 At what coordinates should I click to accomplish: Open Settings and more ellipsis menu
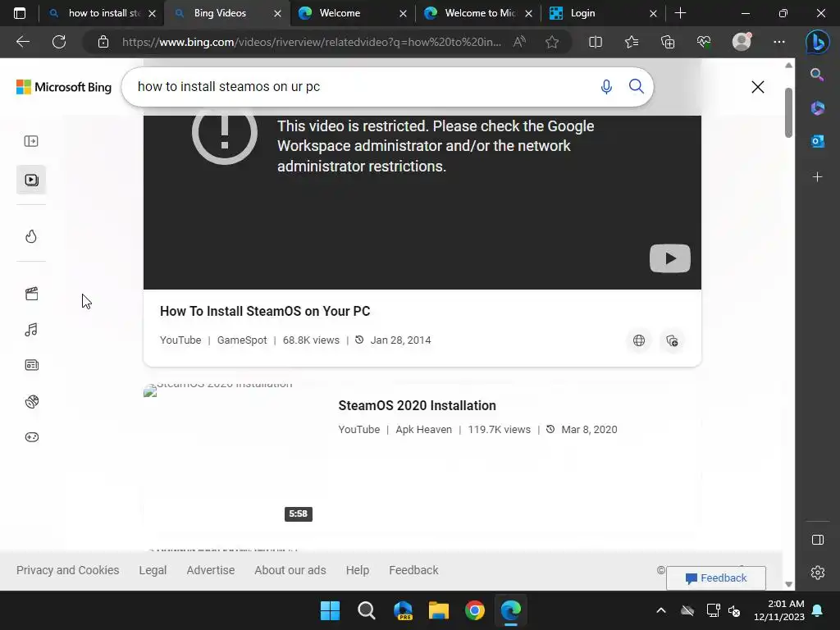779,42
